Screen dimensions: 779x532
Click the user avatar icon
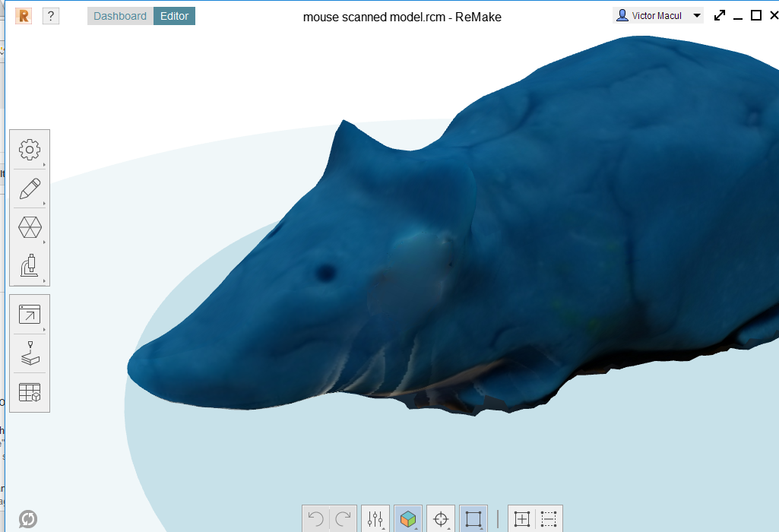click(x=622, y=16)
